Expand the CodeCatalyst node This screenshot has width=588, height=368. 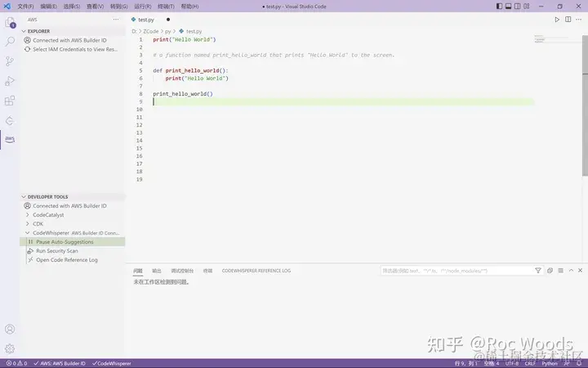pos(28,215)
